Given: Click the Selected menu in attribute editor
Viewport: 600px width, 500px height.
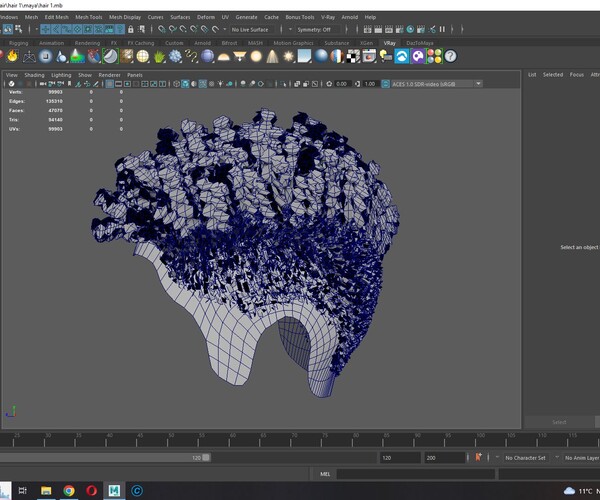Looking at the screenshot, I should pos(553,75).
